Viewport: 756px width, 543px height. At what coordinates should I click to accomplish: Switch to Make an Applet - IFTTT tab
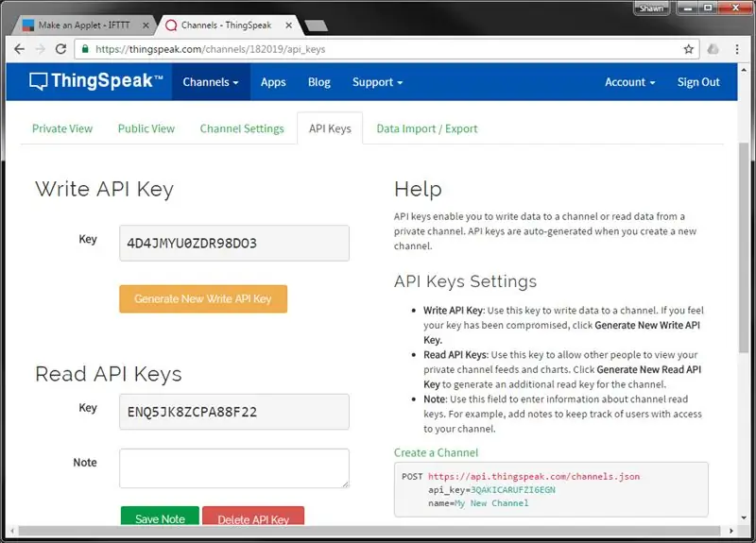coord(83,25)
